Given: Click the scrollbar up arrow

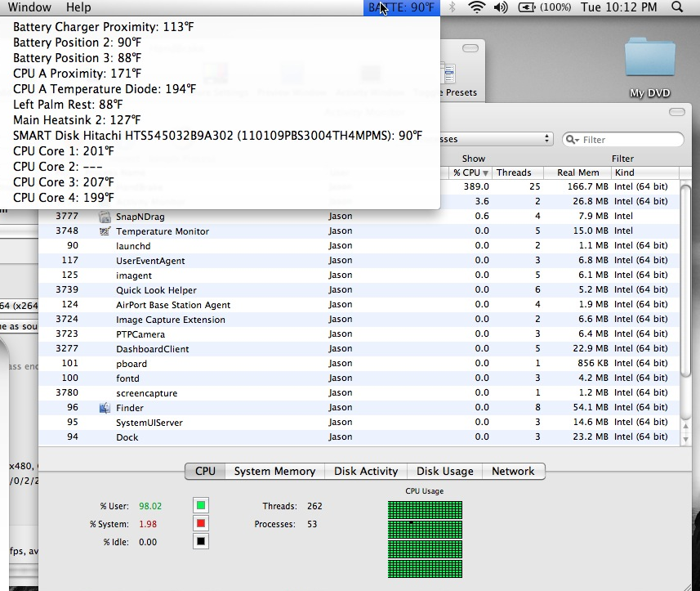Looking at the screenshot, I should 686,426.
